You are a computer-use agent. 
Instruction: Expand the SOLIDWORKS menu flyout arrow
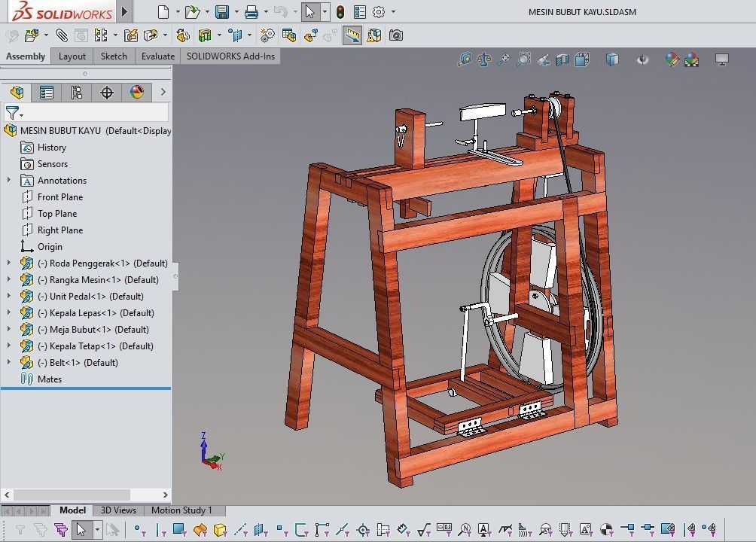click(124, 11)
